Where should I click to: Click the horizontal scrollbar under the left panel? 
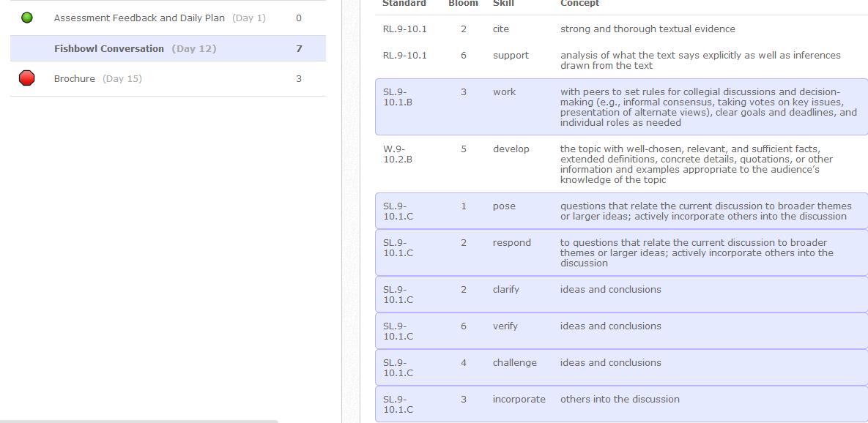point(139,421)
